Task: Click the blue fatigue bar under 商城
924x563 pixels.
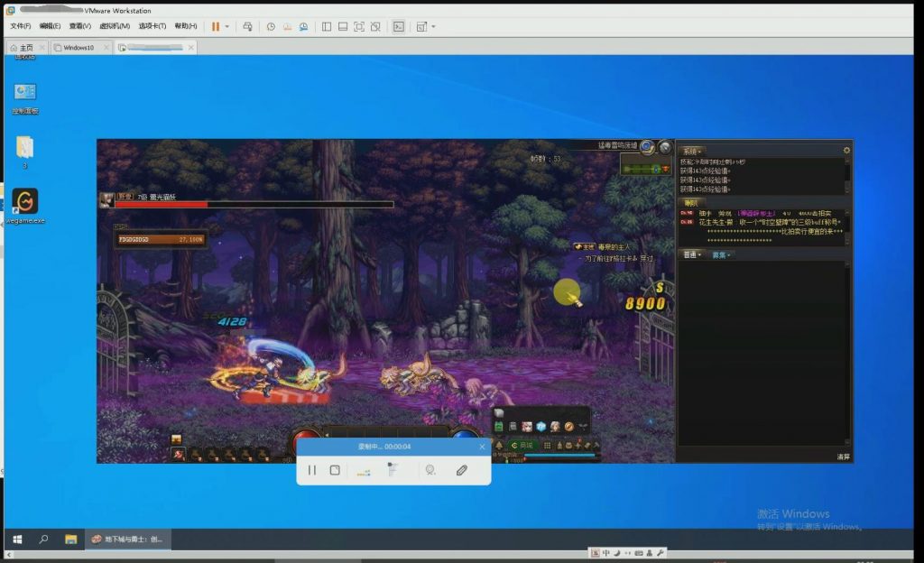Action: (559, 456)
